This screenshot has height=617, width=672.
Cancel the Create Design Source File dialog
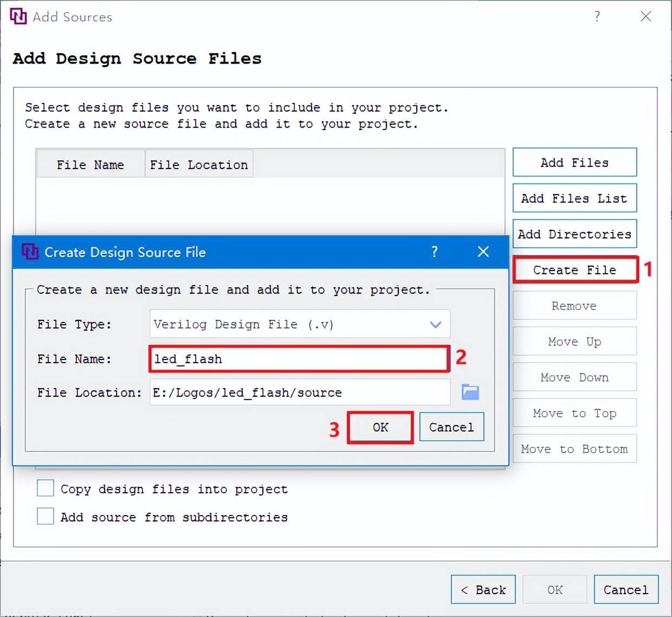(451, 427)
